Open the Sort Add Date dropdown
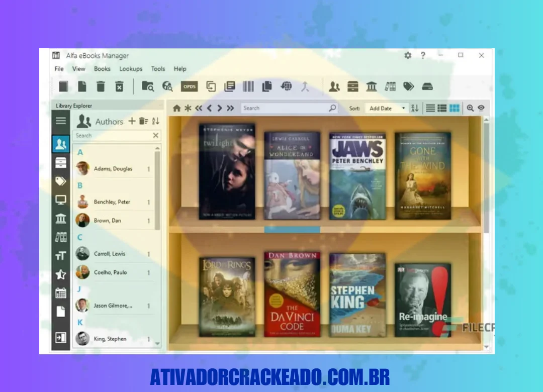The height and width of the screenshot is (392, 543). click(x=387, y=108)
